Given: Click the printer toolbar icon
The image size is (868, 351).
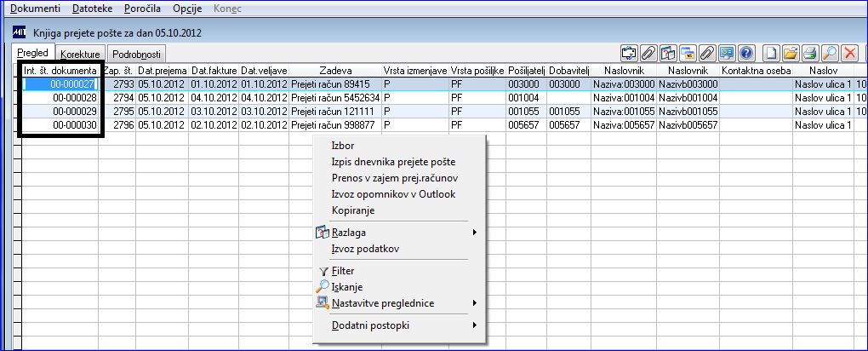Looking at the screenshot, I should point(810,53).
